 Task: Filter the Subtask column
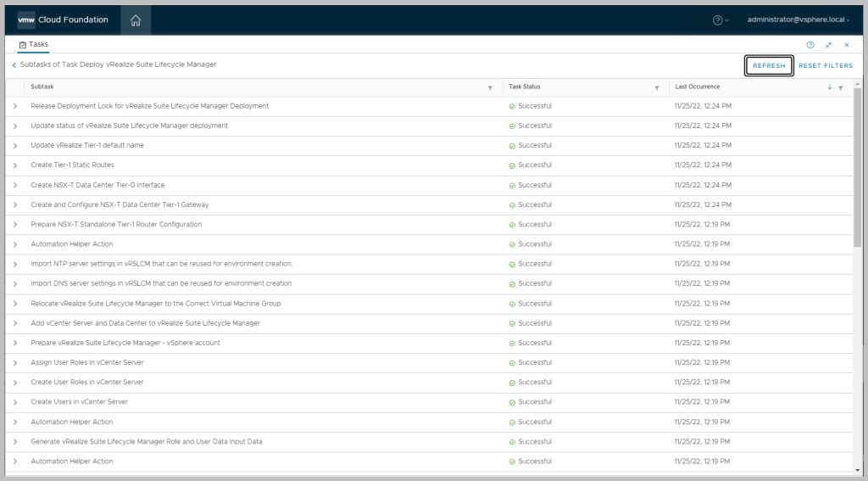490,88
